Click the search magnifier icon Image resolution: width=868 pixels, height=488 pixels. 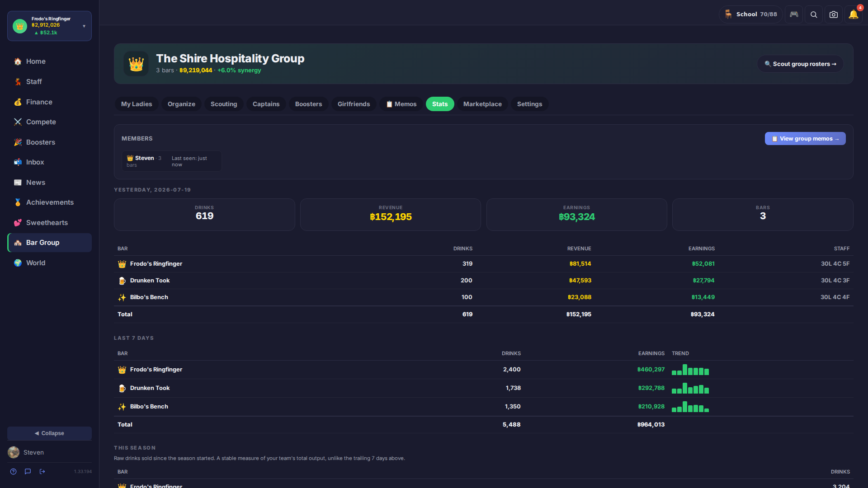point(814,14)
